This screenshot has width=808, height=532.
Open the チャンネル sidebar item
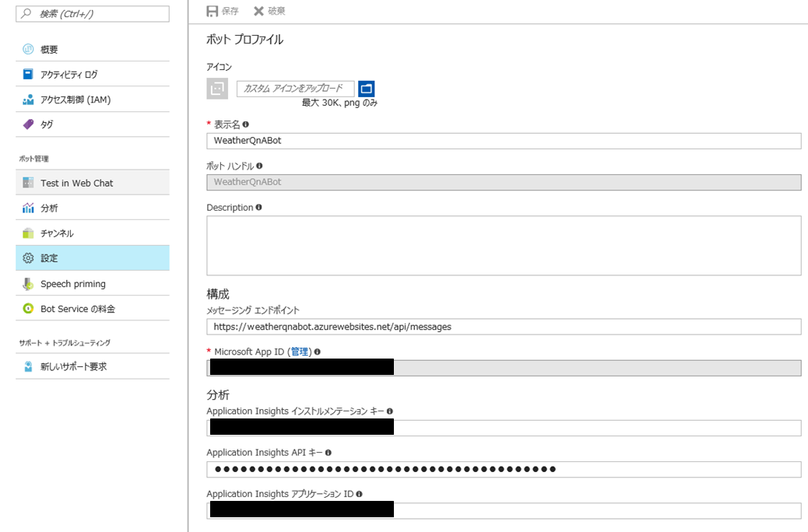click(93, 233)
